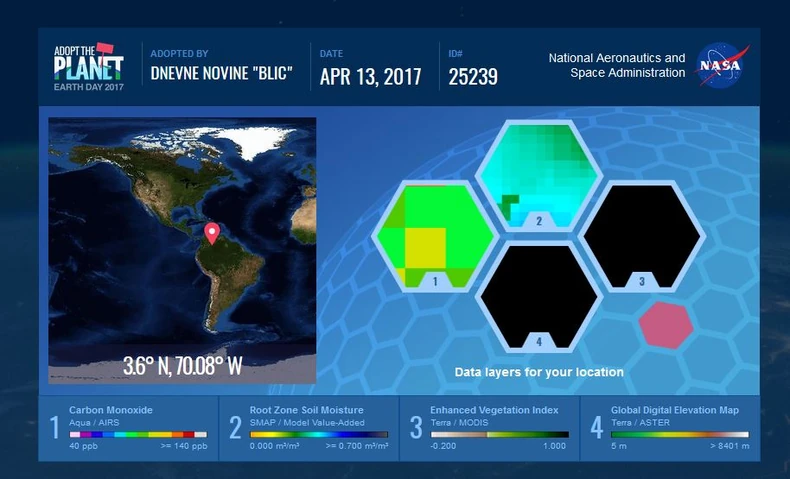Click the 5 m scale value
This screenshot has width=790, height=479.
coord(619,446)
